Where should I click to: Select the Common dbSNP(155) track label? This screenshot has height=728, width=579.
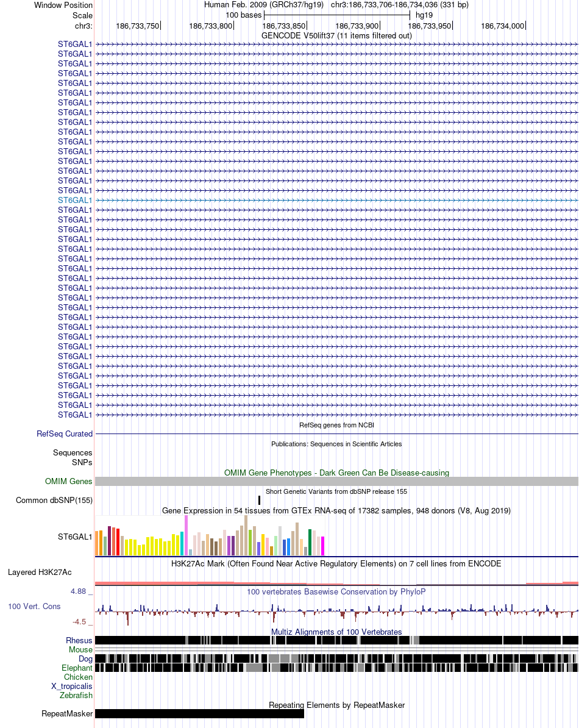pos(54,500)
